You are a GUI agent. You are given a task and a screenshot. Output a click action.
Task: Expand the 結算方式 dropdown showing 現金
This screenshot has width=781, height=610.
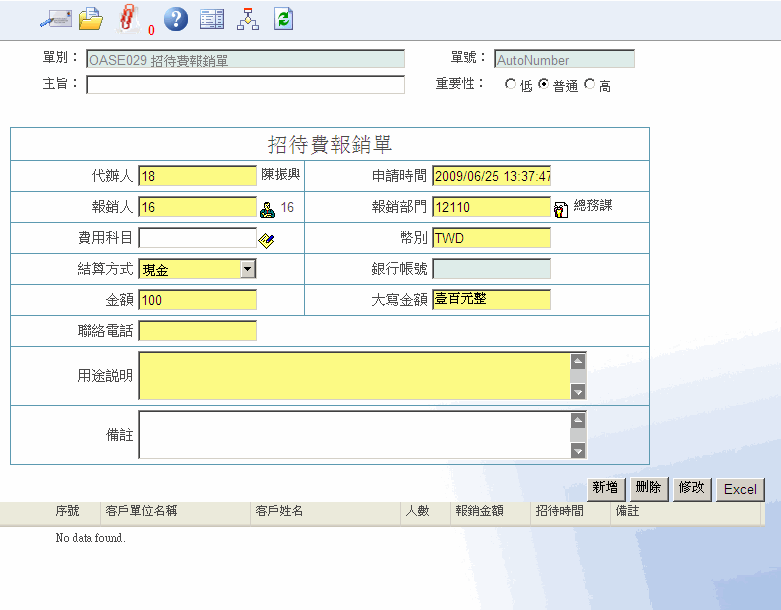pos(248,269)
